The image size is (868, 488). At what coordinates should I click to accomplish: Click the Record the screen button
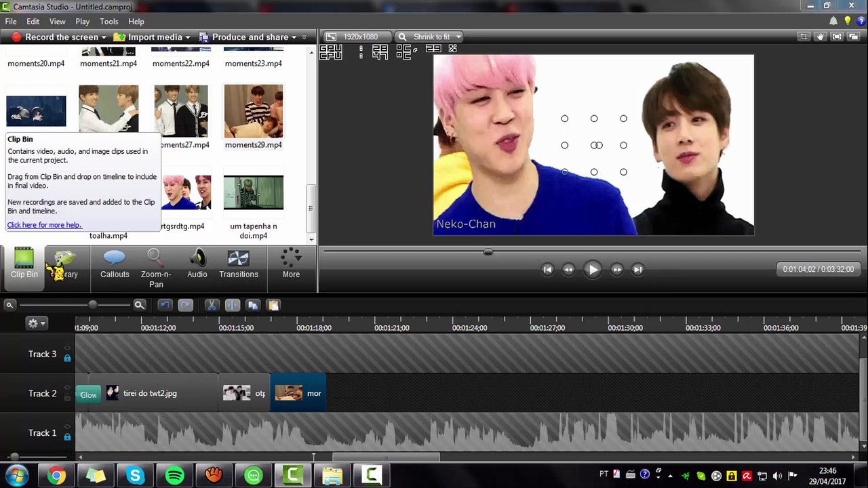[55, 37]
